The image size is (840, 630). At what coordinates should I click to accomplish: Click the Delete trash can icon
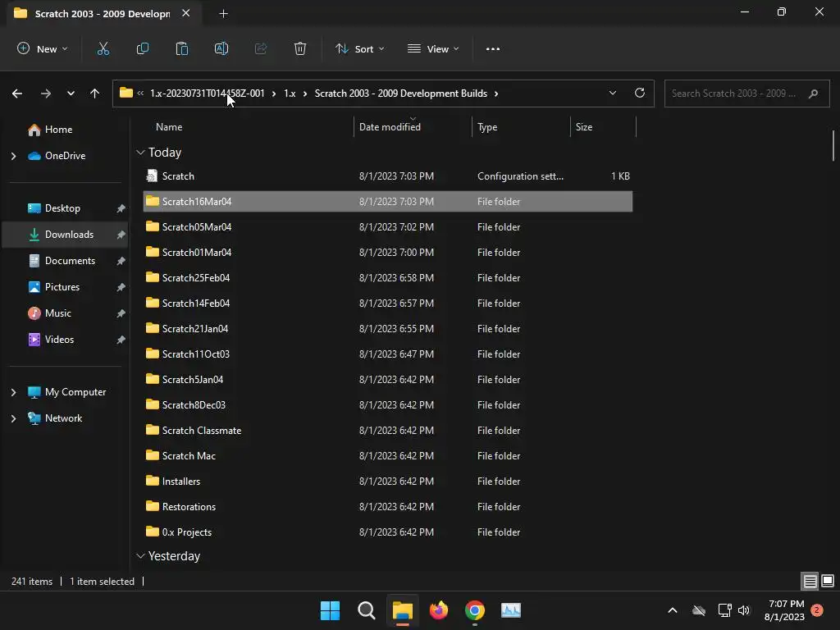(x=300, y=48)
